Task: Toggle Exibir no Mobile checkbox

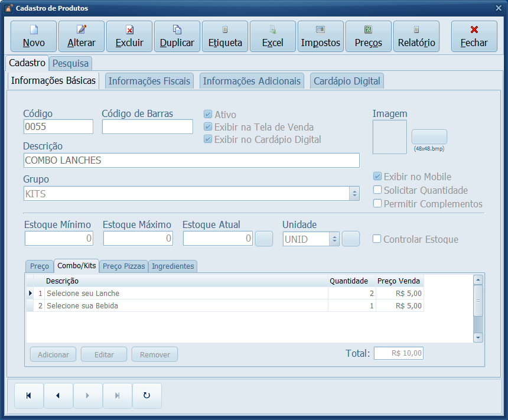Action: 377,176
